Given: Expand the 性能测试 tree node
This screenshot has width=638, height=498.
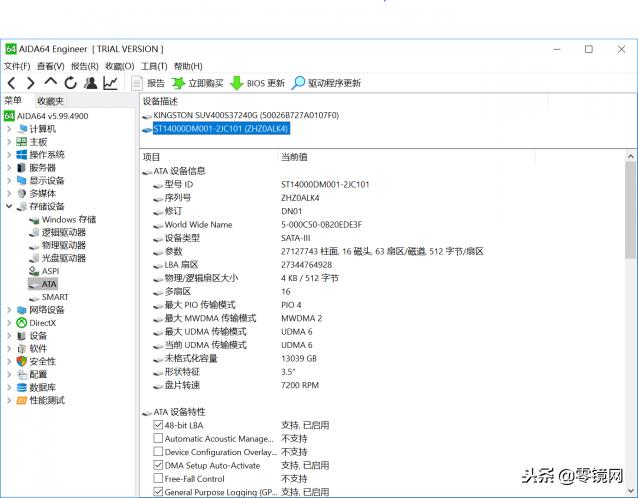Looking at the screenshot, I should (9, 400).
